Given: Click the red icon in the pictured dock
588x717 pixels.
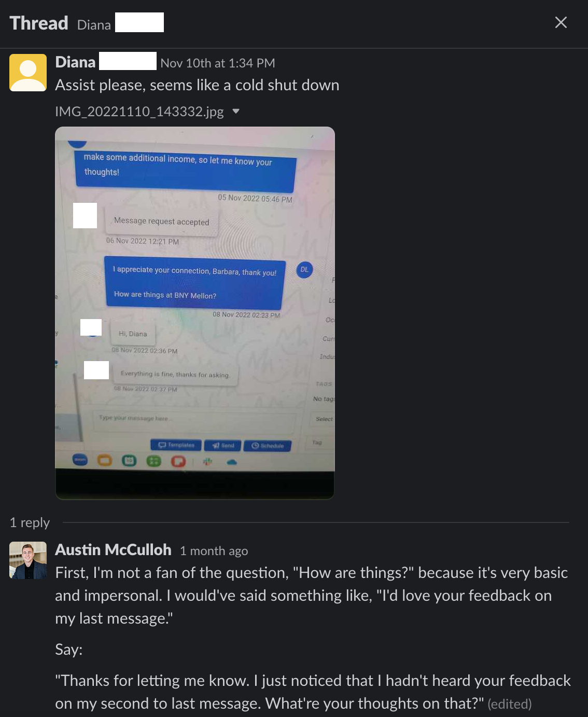Looking at the screenshot, I should (x=178, y=461).
